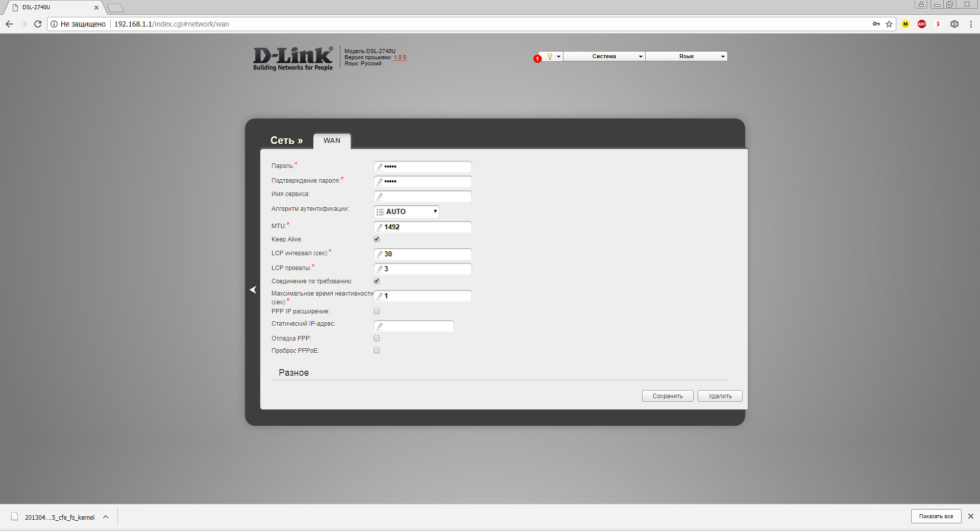Open the firmware version 1.0.5 link
The width and height of the screenshot is (980, 531).
click(x=400, y=57)
